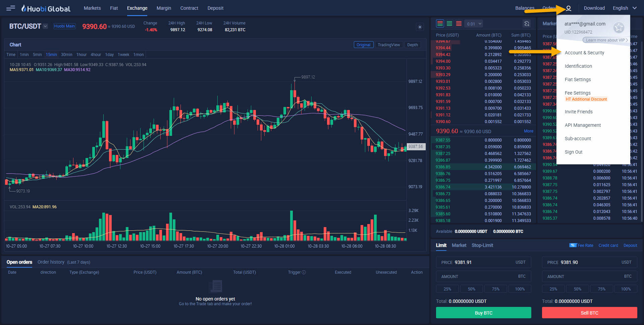Open the hamburger side menu icon
Image resolution: width=644 pixels, height=325 pixels.
pyautogui.click(x=11, y=8)
